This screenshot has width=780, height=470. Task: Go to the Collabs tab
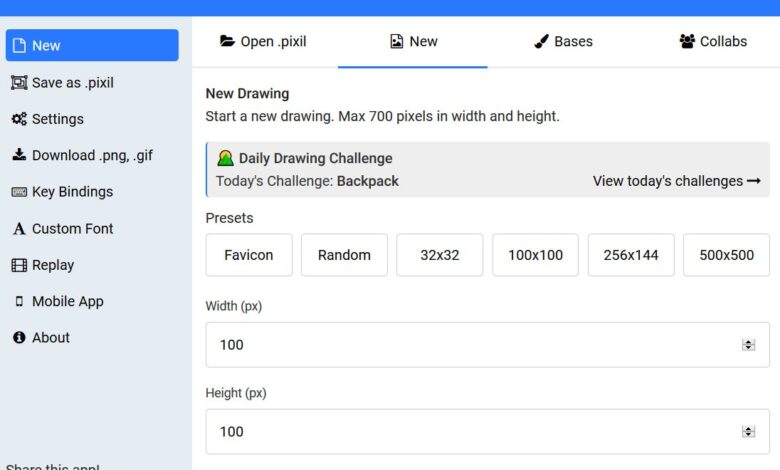tap(713, 42)
